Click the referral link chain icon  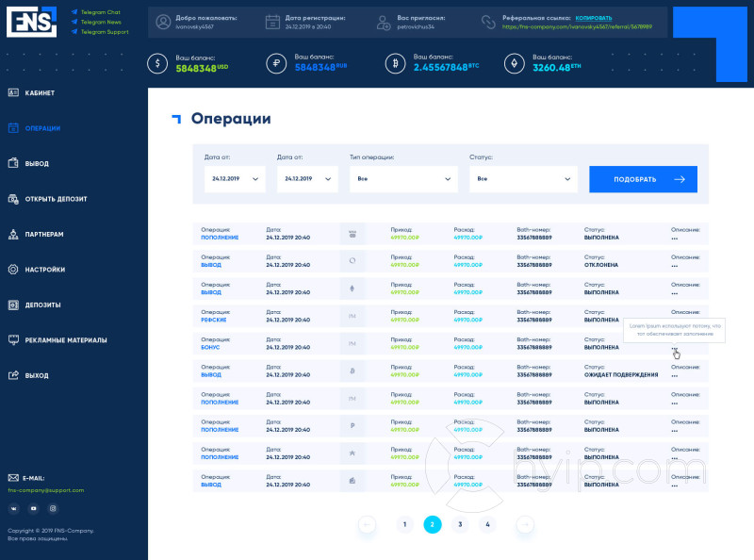tap(488, 22)
